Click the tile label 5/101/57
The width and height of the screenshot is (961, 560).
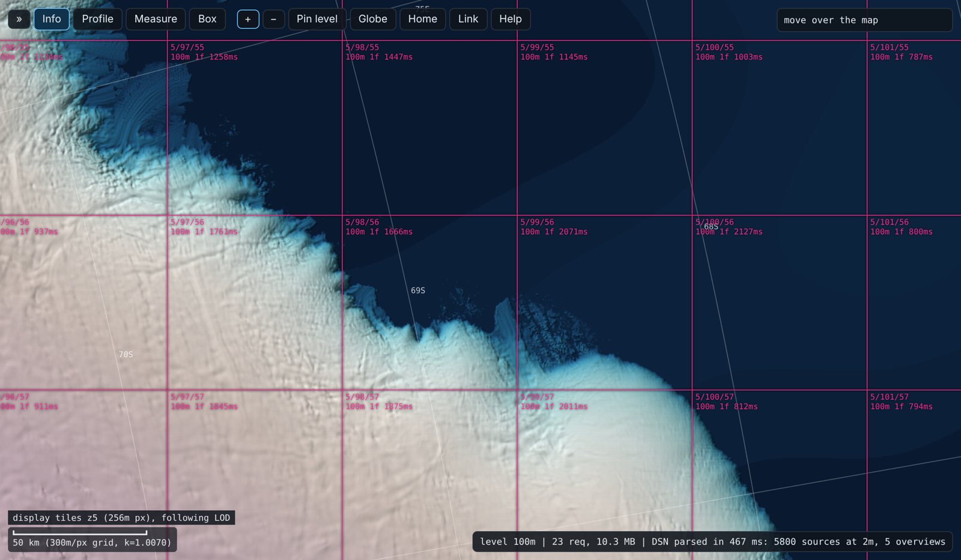click(x=890, y=397)
